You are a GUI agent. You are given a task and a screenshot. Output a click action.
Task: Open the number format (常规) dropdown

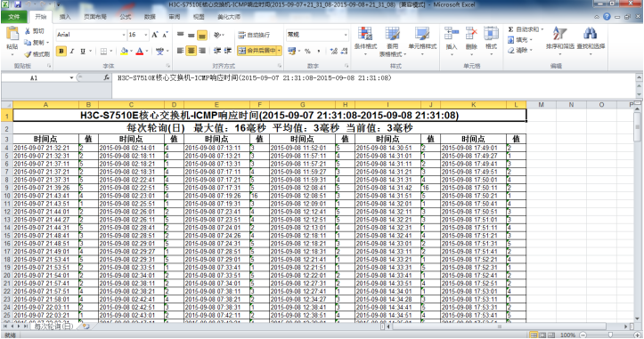[x=346, y=35]
